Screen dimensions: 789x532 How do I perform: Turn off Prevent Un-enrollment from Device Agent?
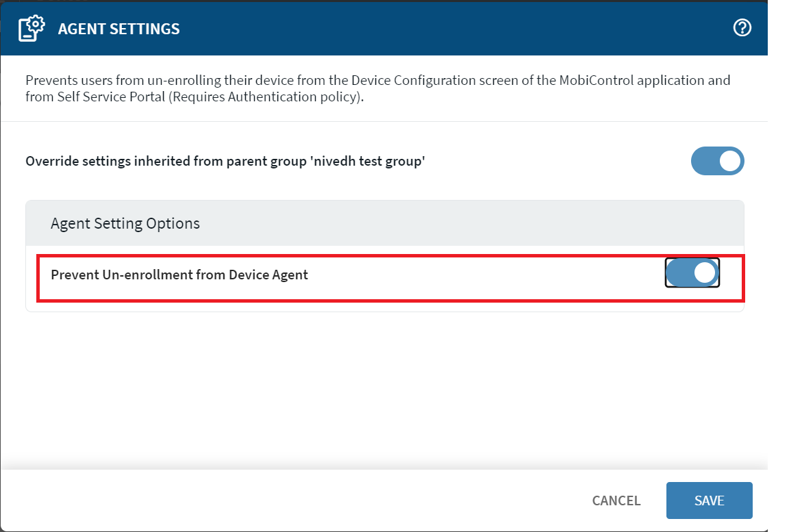(692, 273)
